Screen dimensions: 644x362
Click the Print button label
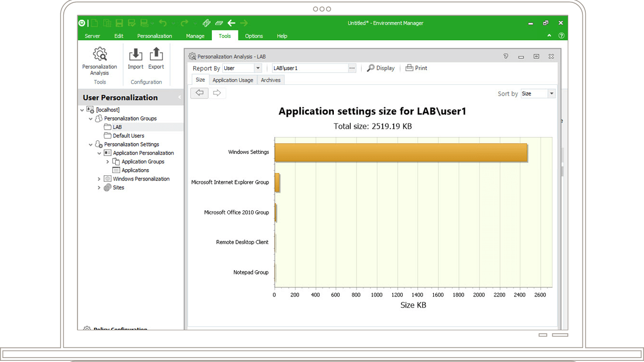pyautogui.click(x=421, y=68)
